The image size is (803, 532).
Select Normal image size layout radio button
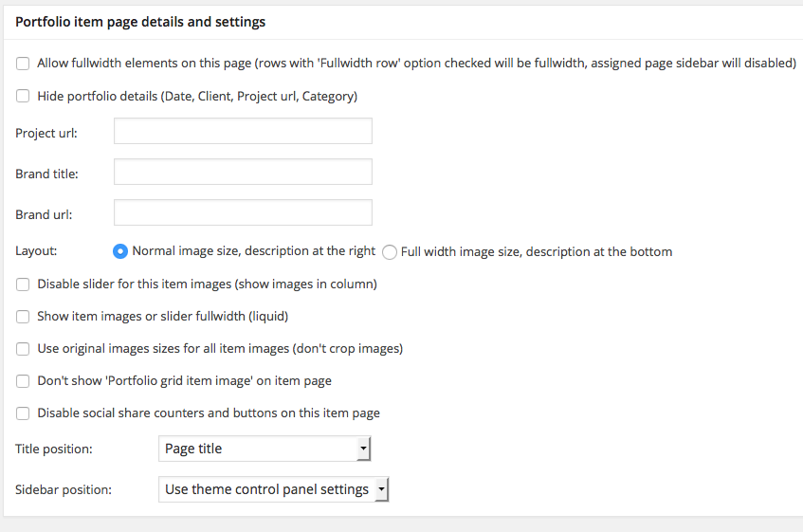pos(120,252)
